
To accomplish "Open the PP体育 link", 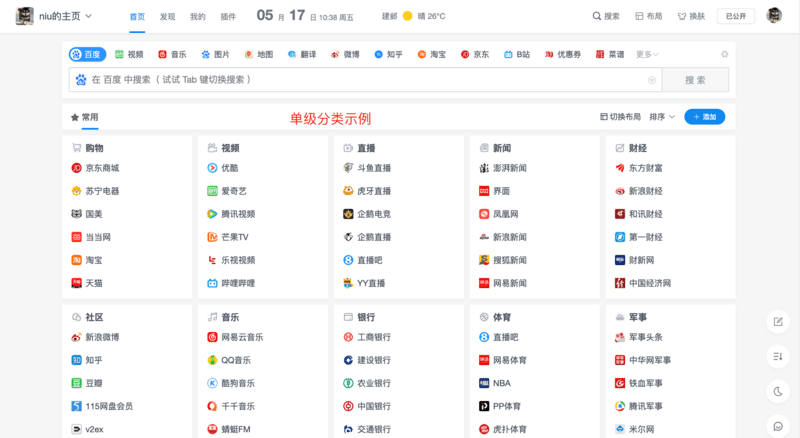I will (x=500, y=406).
